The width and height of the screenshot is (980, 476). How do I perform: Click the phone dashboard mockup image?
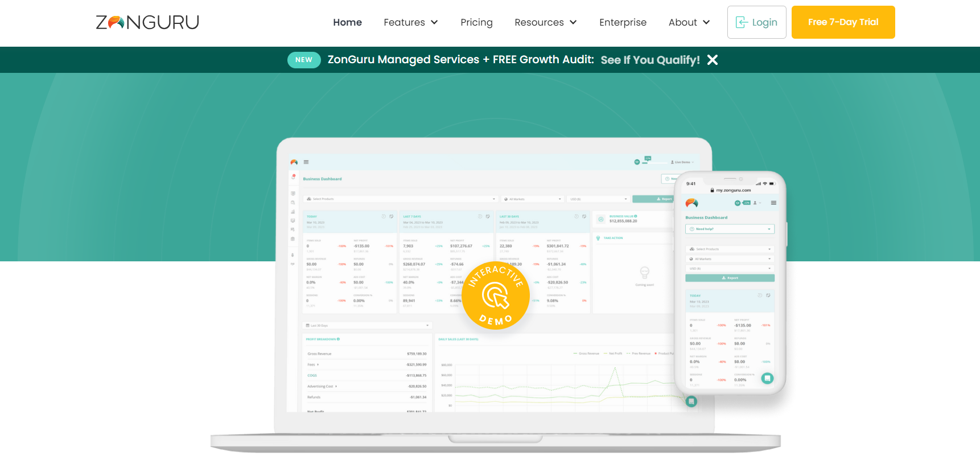coord(730,283)
